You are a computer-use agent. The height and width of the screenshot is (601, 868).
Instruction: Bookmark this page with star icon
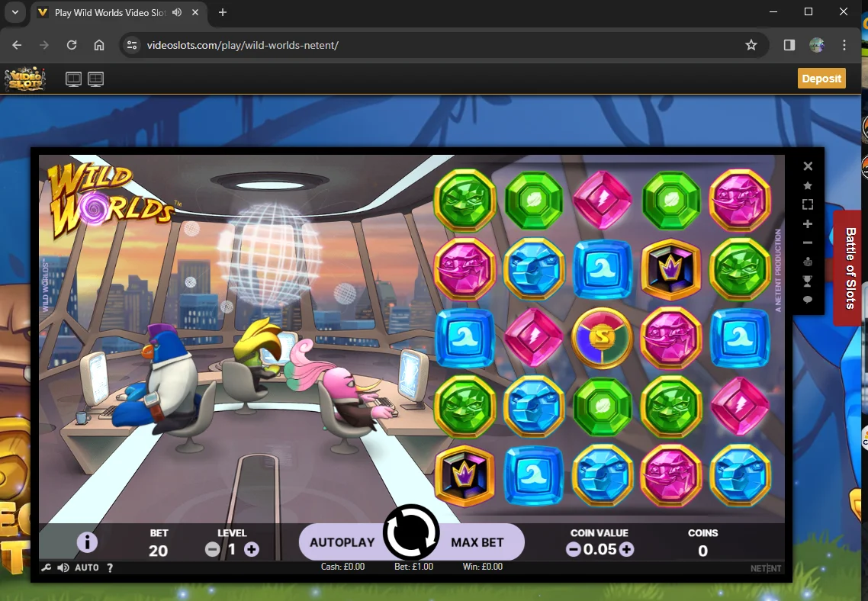point(751,45)
